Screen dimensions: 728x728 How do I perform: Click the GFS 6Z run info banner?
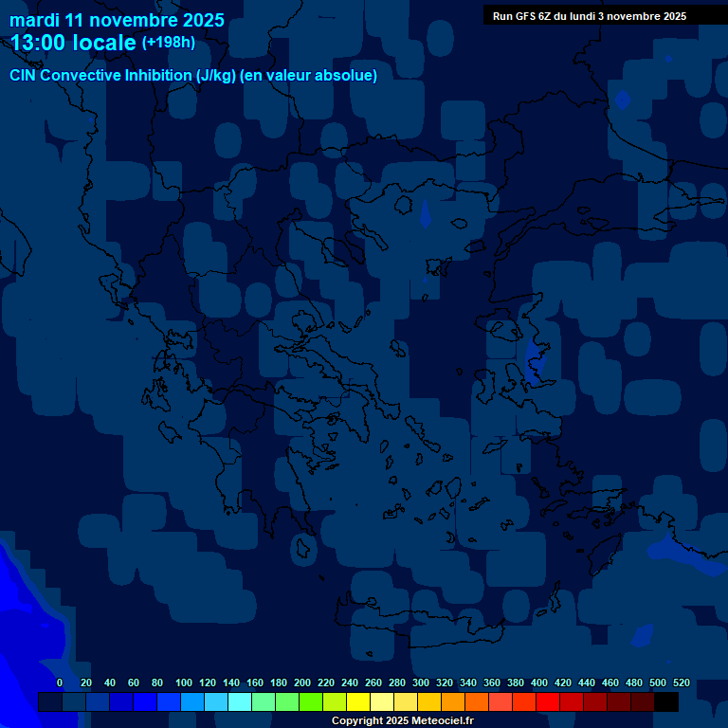point(589,16)
